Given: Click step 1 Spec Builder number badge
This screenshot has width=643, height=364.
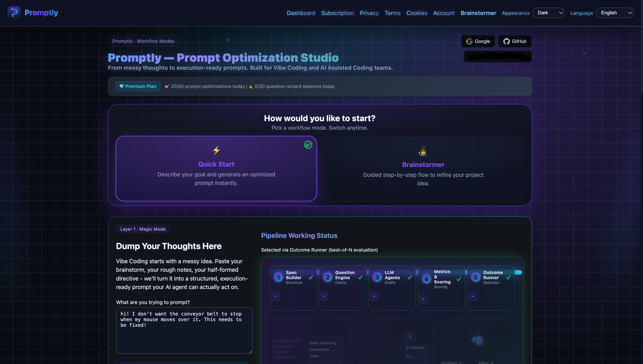Looking at the screenshot, I should tap(278, 277).
